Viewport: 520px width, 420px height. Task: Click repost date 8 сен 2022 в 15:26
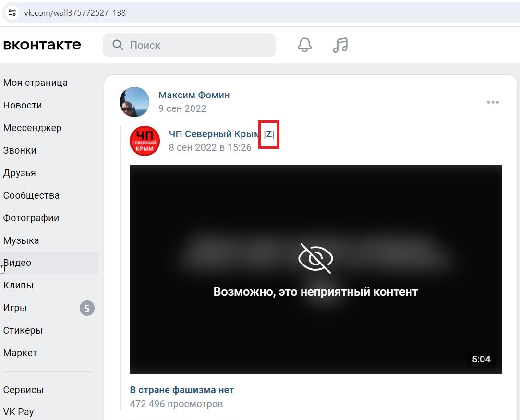210,147
